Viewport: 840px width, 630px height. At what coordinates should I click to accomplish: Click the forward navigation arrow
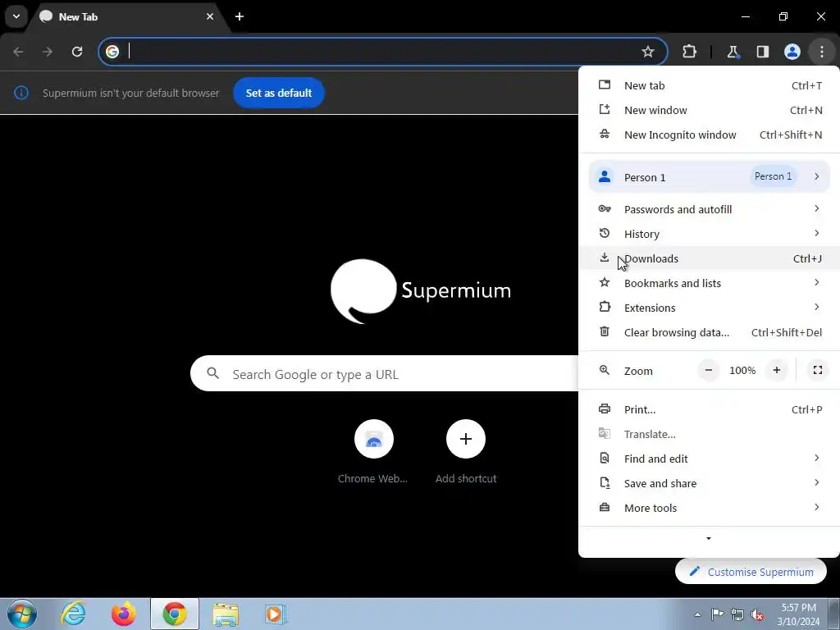click(x=48, y=52)
